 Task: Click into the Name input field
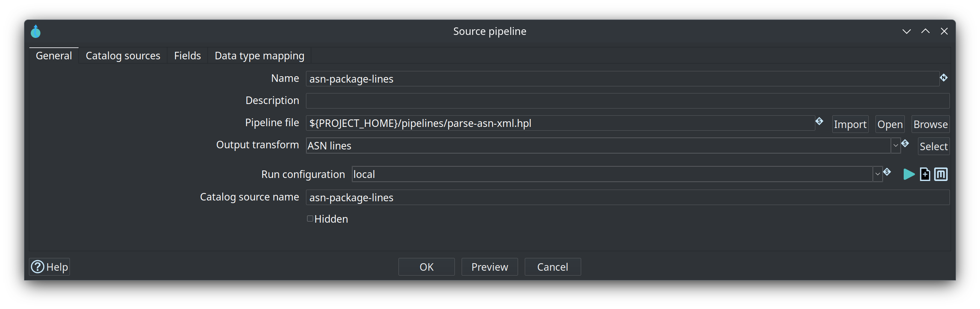[623, 79]
